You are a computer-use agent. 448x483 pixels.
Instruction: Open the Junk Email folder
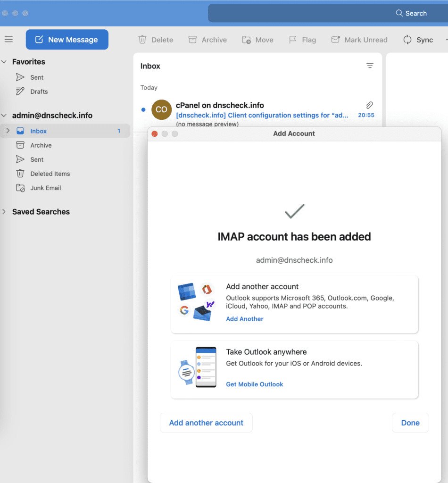[x=45, y=188]
